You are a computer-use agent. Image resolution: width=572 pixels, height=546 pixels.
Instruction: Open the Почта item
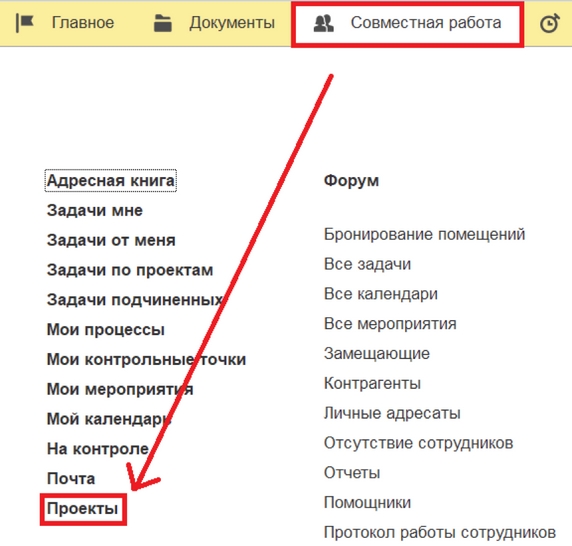click(71, 479)
